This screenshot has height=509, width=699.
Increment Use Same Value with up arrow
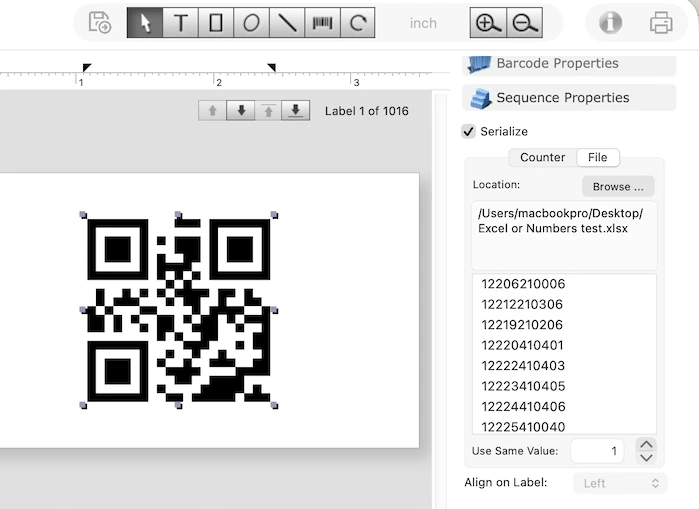[x=646, y=445]
